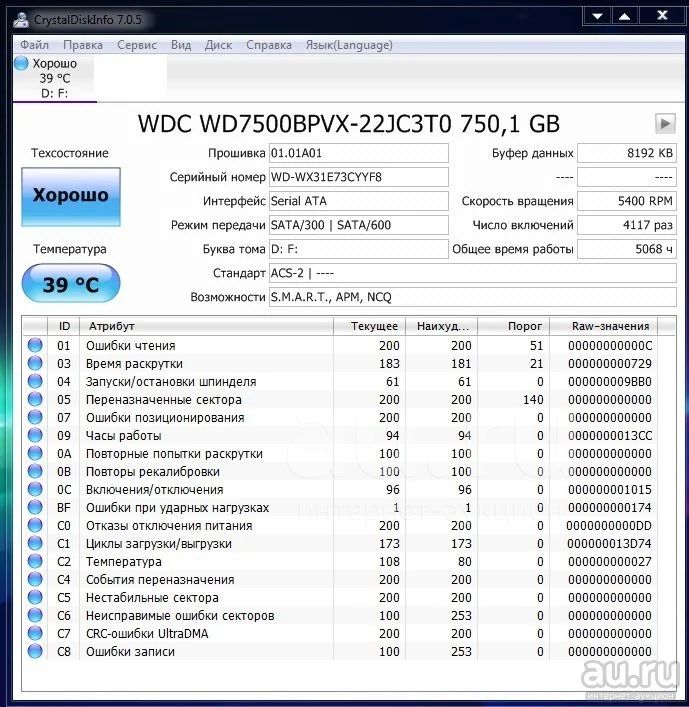Click the serial number field WD-WX31E73CYYF8
Image resolution: width=689 pixels, height=707 pixels.
click(x=359, y=177)
